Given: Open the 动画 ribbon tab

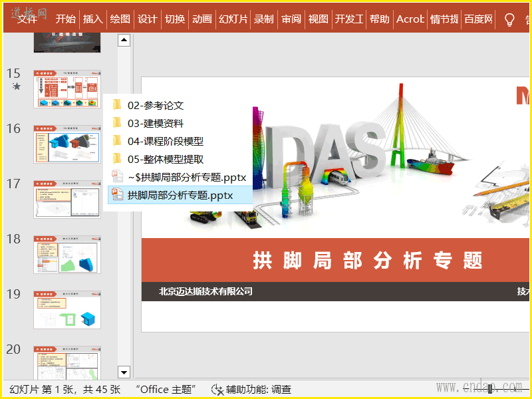Looking at the screenshot, I should tap(202, 19).
